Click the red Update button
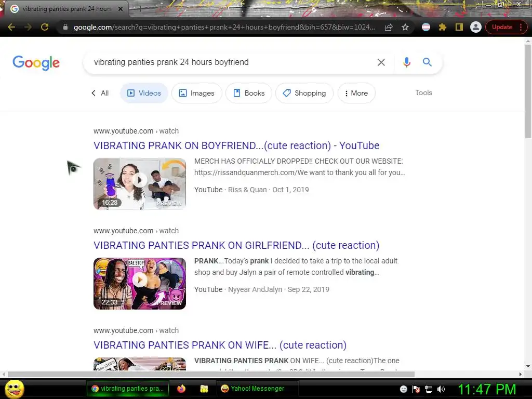This screenshot has width=532, height=399. 502,27
